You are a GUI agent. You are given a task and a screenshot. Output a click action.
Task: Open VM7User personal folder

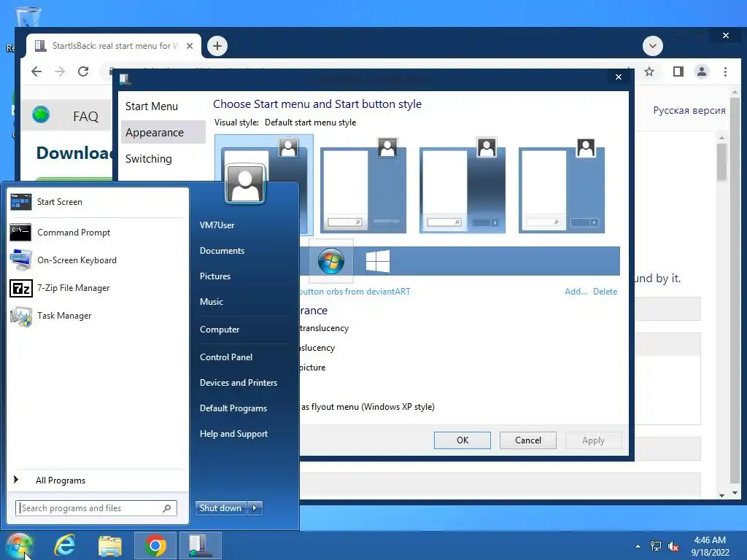tap(217, 225)
